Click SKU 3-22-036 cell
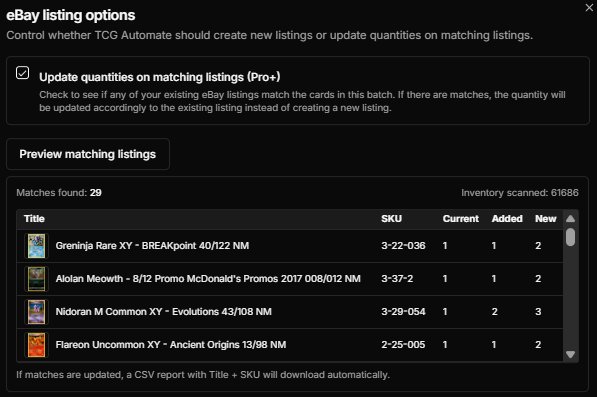 [x=403, y=246]
